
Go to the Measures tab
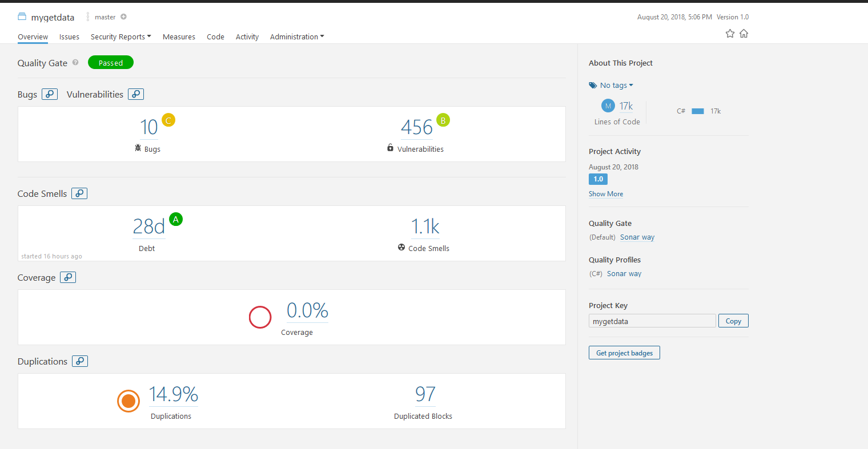coord(179,37)
